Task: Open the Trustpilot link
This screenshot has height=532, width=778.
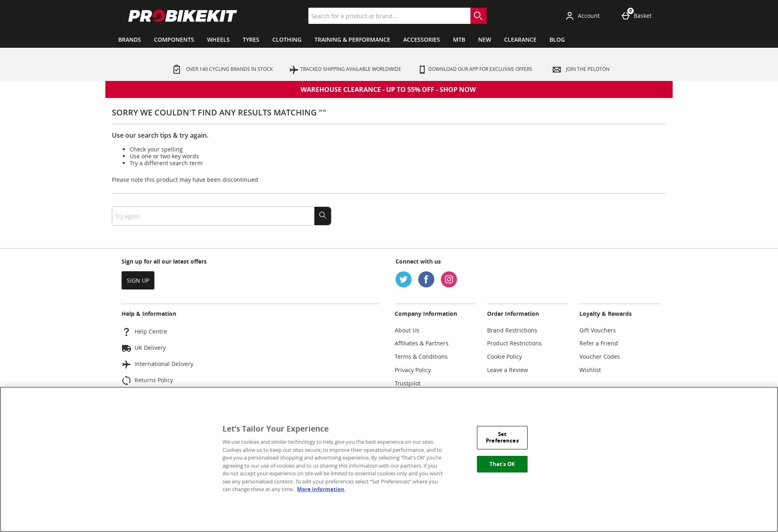Action: [x=408, y=383]
